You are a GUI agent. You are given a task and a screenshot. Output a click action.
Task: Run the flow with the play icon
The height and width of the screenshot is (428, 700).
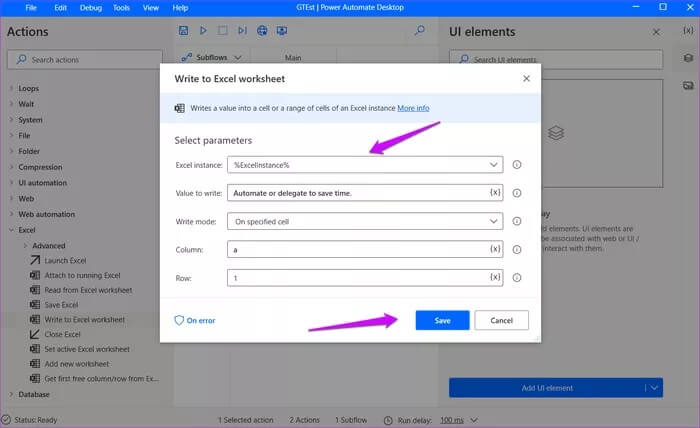coord(203,30)
